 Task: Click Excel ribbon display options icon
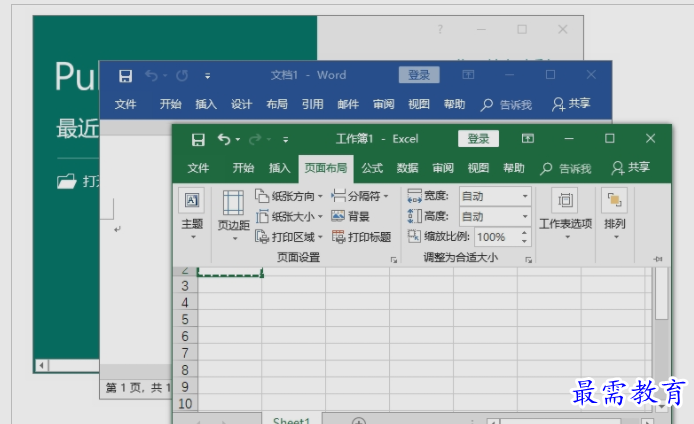click(x=528, y=139)
